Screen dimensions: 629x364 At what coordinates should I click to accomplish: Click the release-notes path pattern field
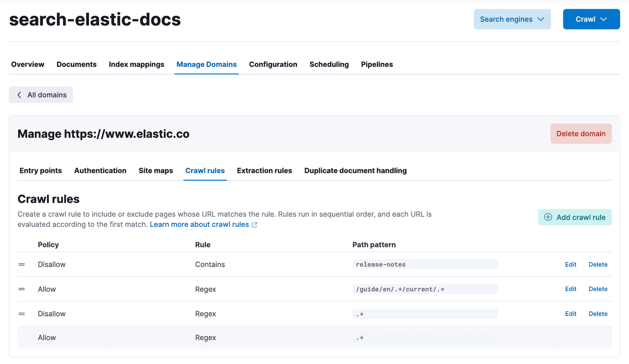click(425, 264)
